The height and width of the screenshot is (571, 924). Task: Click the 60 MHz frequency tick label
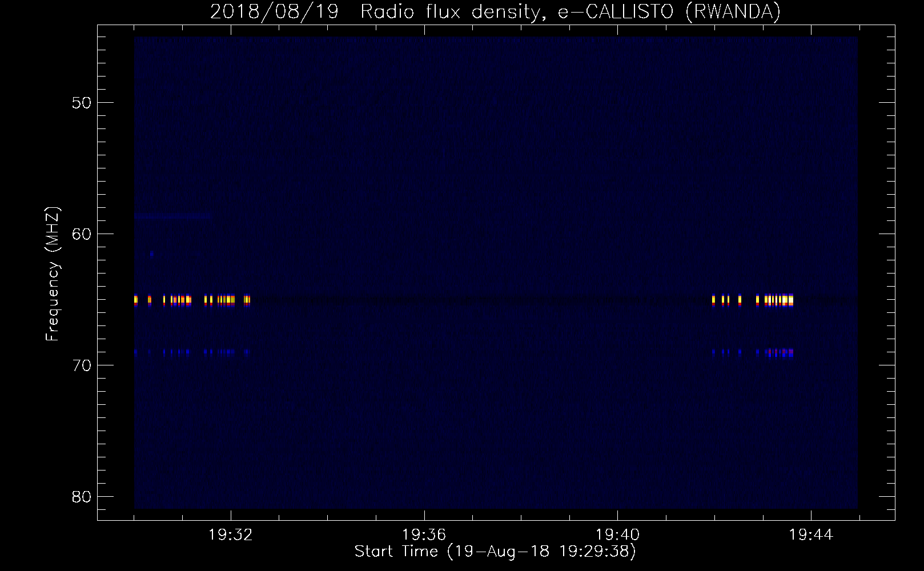pyautogui.click(x=82, y=234)
